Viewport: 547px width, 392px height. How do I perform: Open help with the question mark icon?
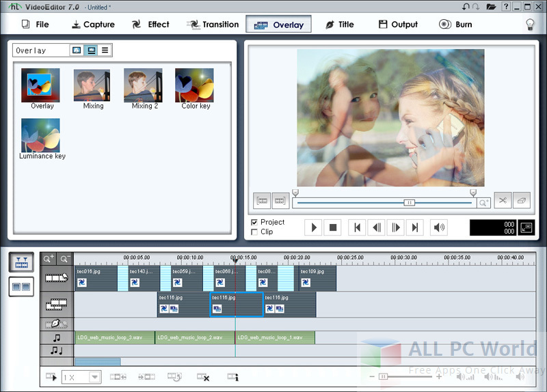click(506, 6)
